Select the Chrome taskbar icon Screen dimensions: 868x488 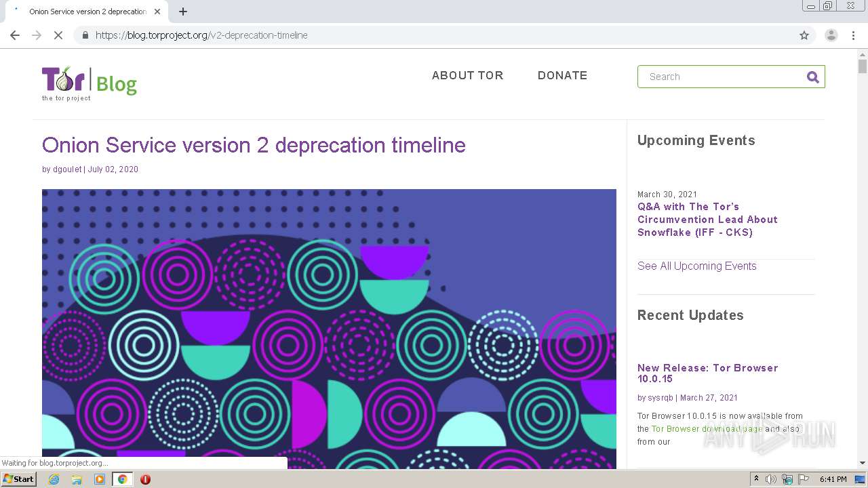[x=123, y=479]
